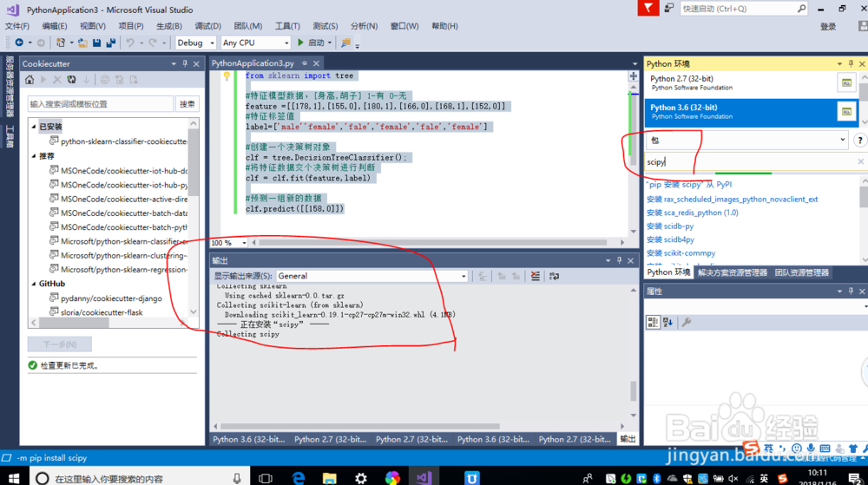Screen dimensions: 868x485
Task: Click the Quick Launch search box
Action: click(744, 9)
